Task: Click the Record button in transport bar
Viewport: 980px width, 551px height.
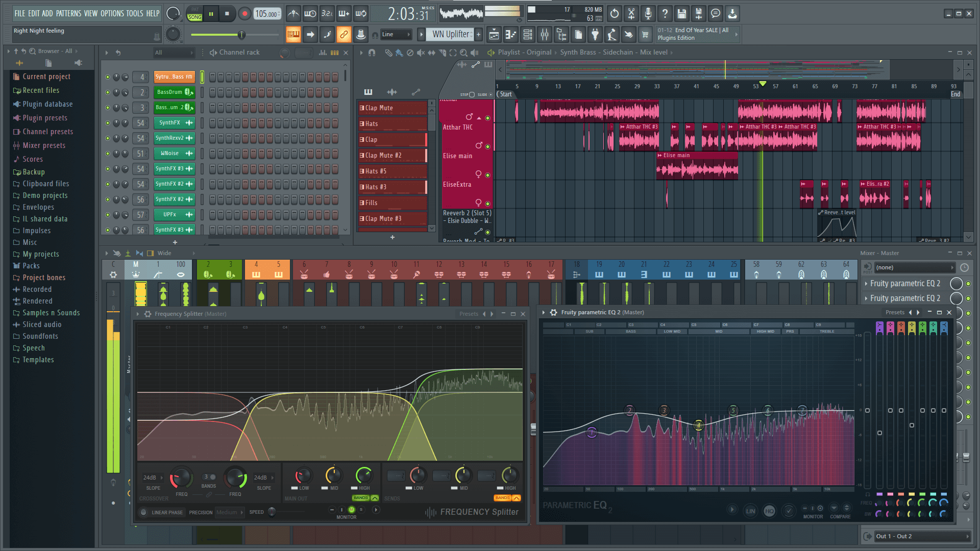Action: coord(245,13)
